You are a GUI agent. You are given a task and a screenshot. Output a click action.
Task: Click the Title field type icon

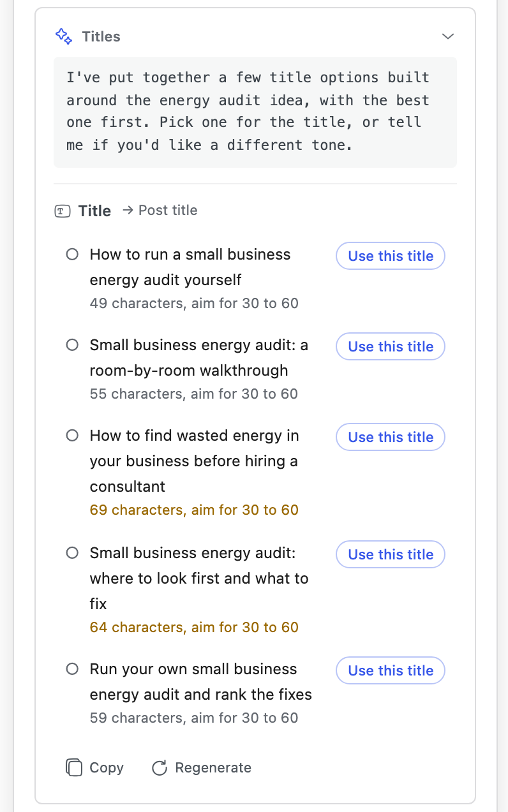[63, 211]
